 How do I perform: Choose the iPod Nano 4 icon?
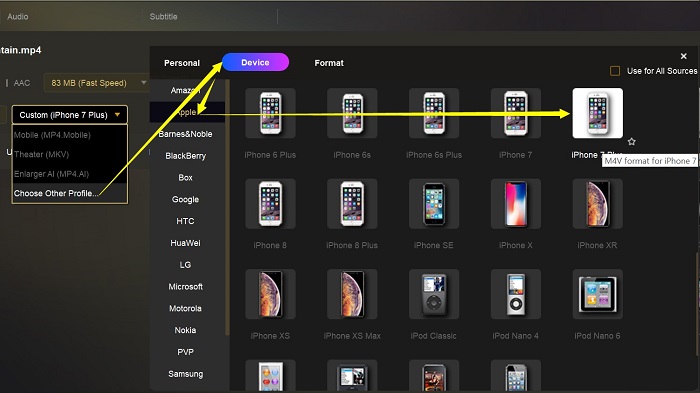tap(516, 294)
